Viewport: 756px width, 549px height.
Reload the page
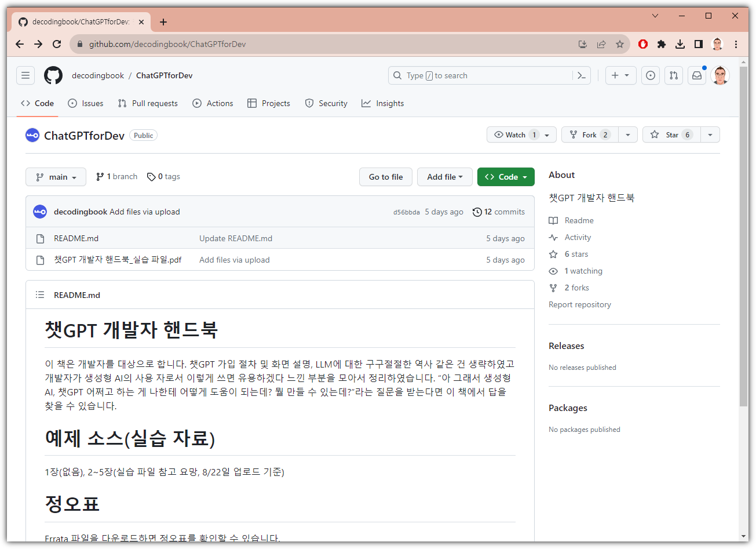pyautogui.click(x=57, y=44)
